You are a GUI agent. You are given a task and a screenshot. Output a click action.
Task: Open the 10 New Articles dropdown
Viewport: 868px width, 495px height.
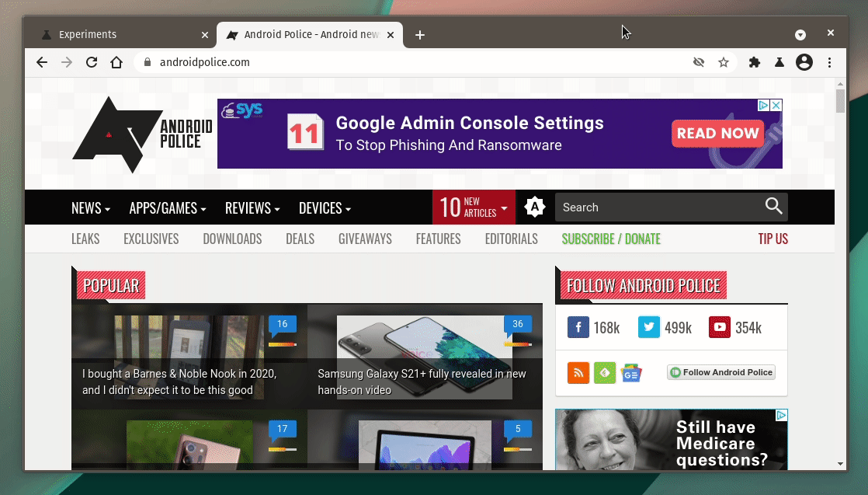pos(474,207)
